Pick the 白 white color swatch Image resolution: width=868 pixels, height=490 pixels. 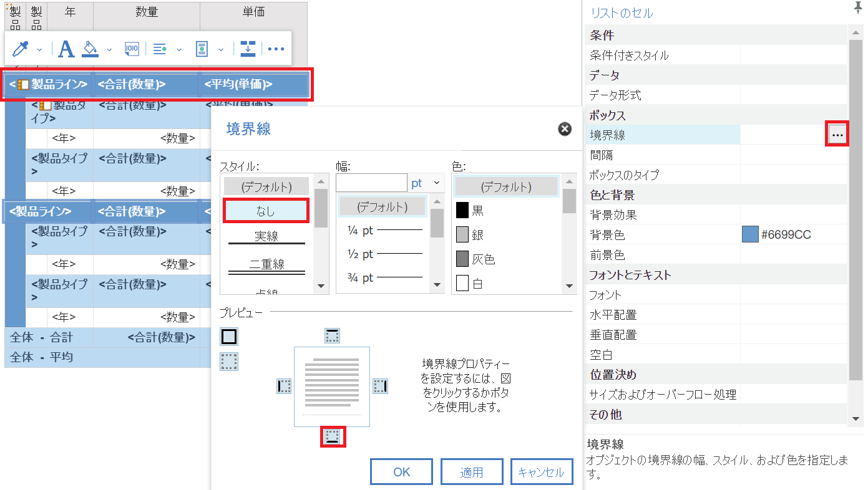462,283
